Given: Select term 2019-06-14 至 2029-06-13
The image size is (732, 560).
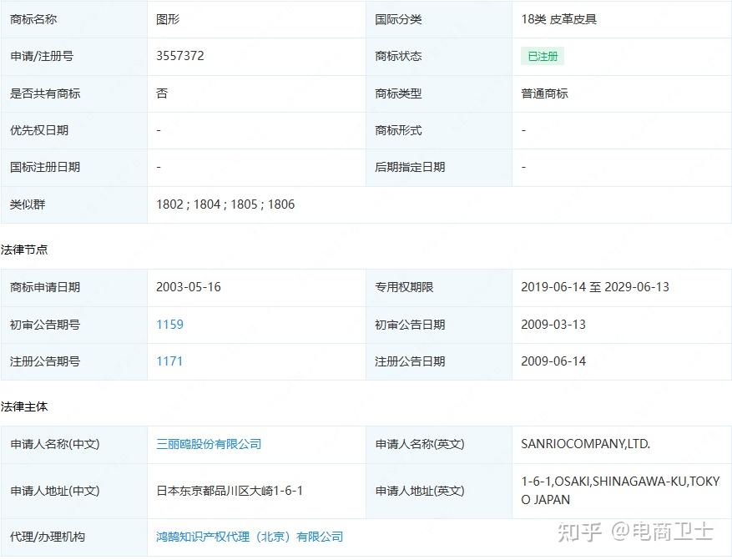Looking at the screenshot, I should 595,287.
